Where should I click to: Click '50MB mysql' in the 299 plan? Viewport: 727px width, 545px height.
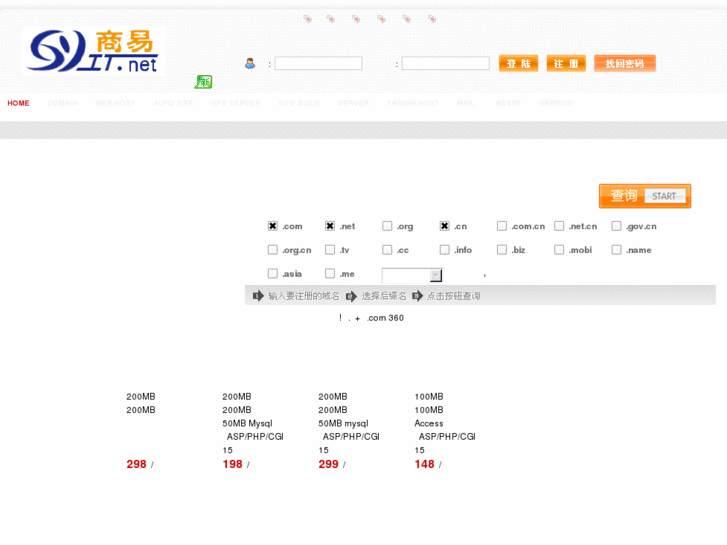pos(343,423)
